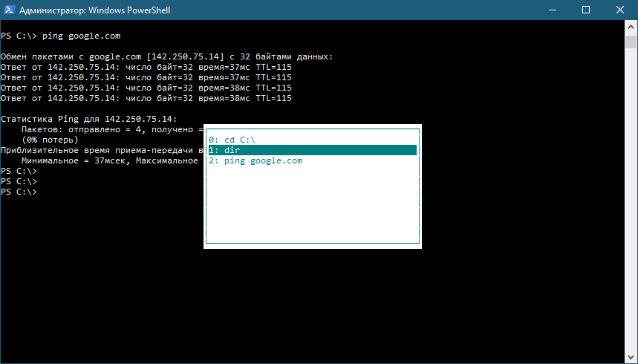Click the PowerShell icon in title bar
This screenshot has width=638, height=364.
[x=10, y=10]
